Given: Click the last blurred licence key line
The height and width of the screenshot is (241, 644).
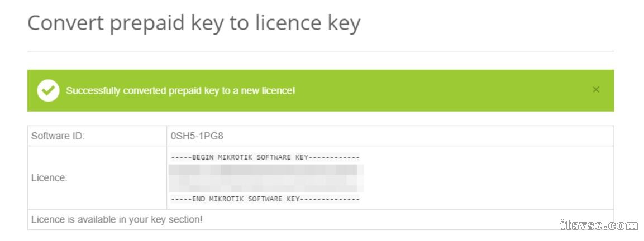Looking at the screenshot, I should 265,189.
